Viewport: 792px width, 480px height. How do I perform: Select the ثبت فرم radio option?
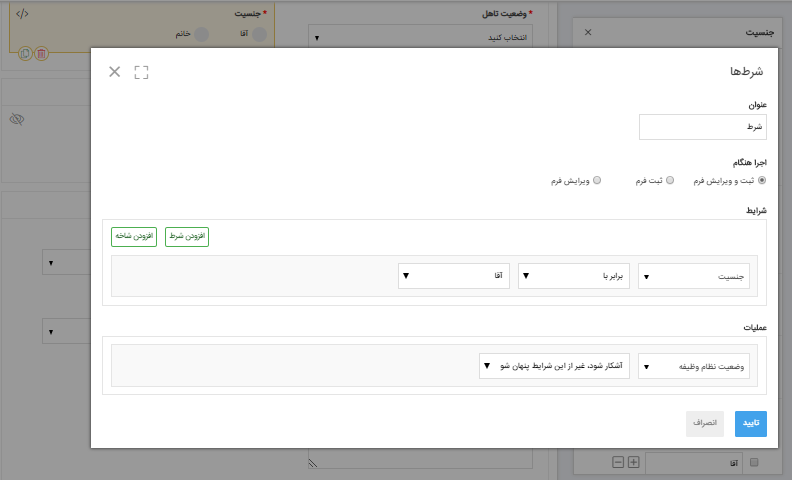point(670,181)
